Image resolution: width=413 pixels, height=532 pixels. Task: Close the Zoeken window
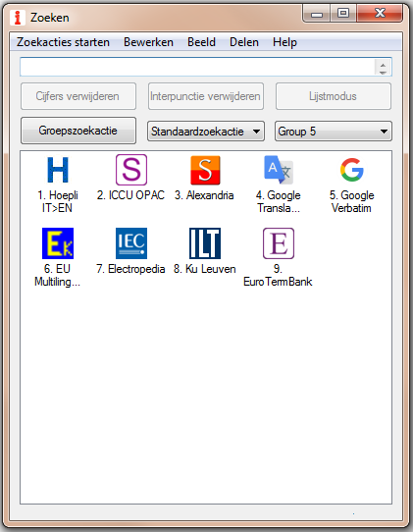coord(380,14)
